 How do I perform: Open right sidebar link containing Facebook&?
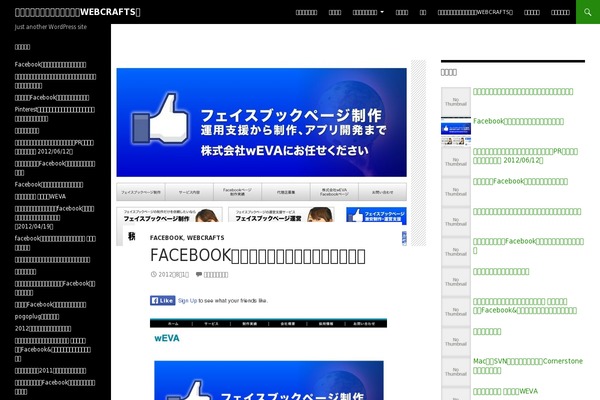pyautogui.click(x=525, y=306)
